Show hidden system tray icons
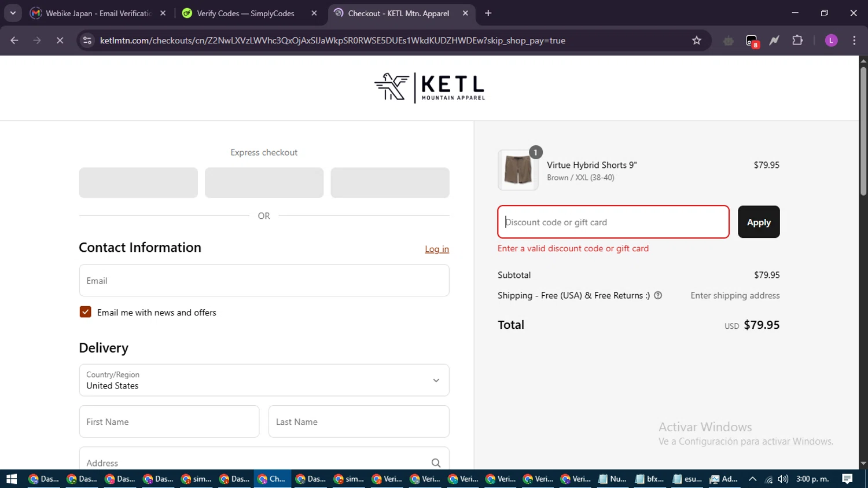 pos(752,479)
